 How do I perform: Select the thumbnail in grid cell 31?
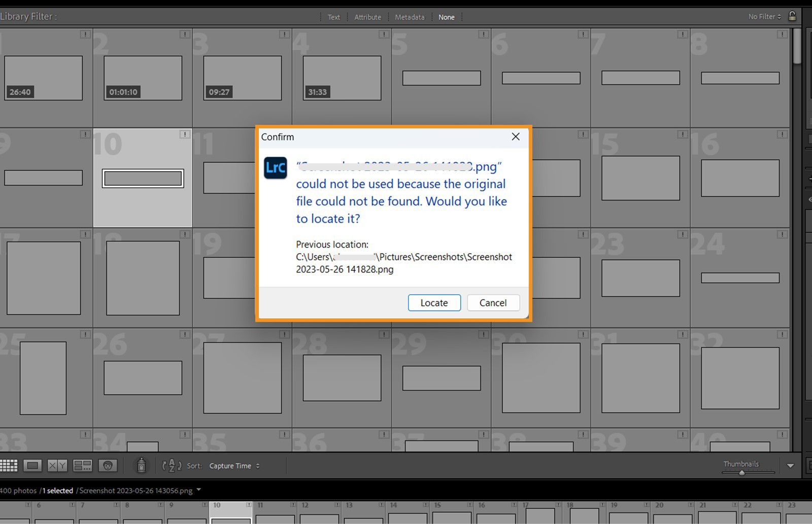[x=640, y=378]
